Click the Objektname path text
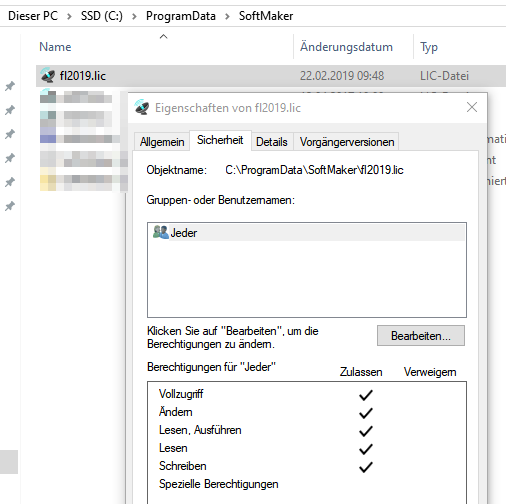The width and height of the screenshot is (506, 504). (x=314, y=170)
